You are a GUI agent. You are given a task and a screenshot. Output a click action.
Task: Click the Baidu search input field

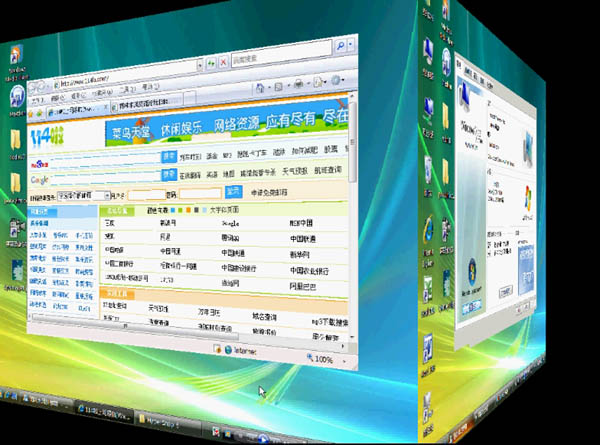coord(106,160)
